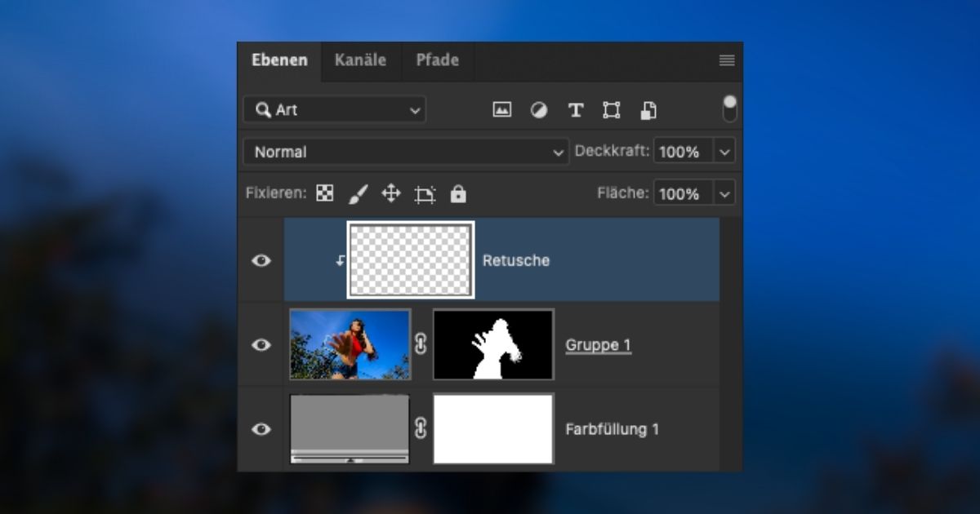Filter for smart object layers icon
Viewport: 980px width, 514px height.
pos(648,110)
